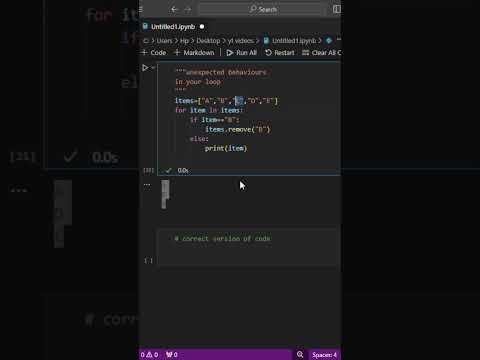Select the Untitled1.ipynb editor tab
Image resolution: width=480 pixels, height=360 pixels.
[x=173, y=27]
